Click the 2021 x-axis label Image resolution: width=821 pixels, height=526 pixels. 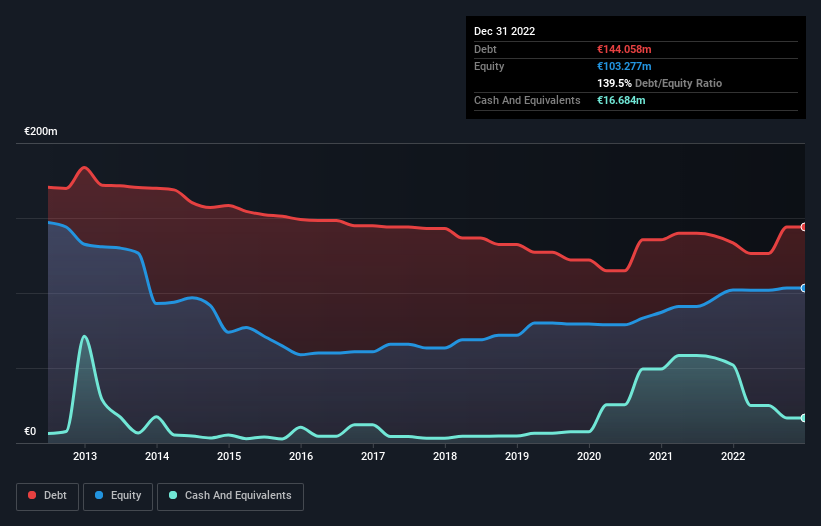pos(661,456)
